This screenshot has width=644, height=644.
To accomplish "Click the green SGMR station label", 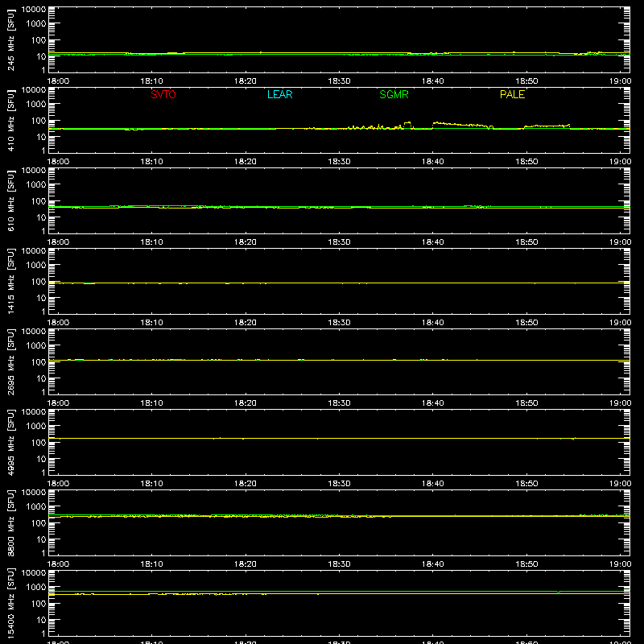I will [394, 94].
